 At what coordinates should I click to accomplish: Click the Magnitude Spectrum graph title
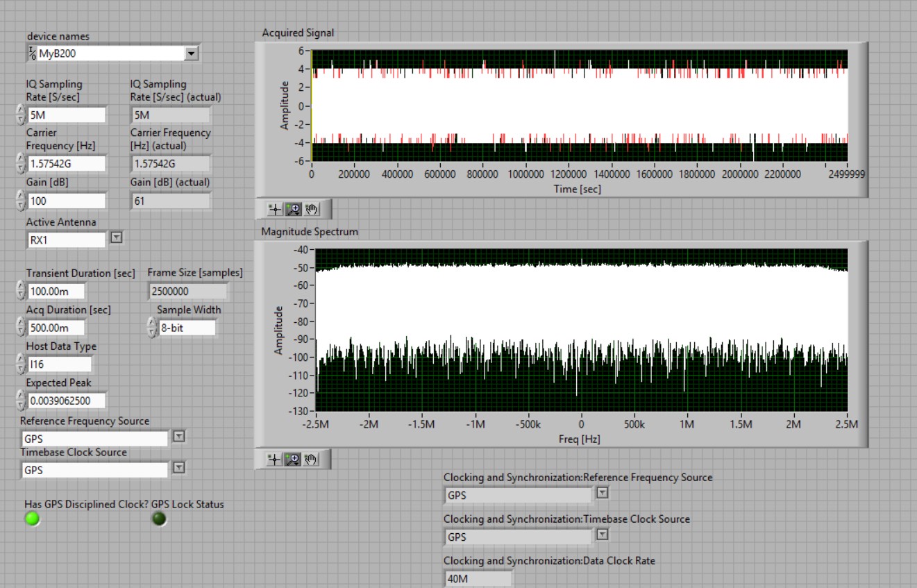click(310, 231)
